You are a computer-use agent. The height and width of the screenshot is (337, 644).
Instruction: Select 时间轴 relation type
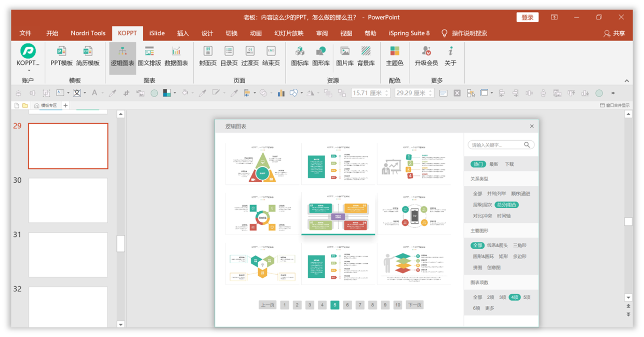(504, 215)
